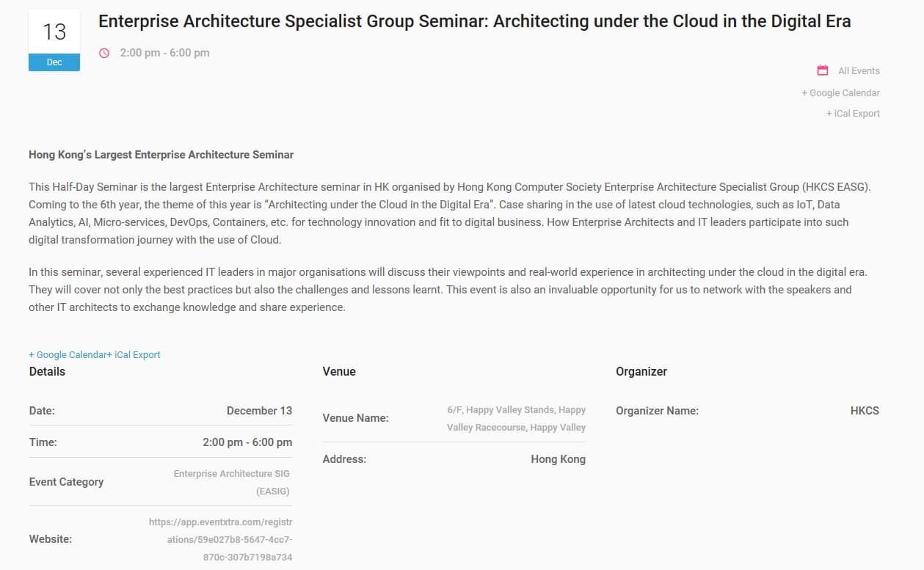
Task: Open the eventxtra registration website URL
Action: (220, 540)
